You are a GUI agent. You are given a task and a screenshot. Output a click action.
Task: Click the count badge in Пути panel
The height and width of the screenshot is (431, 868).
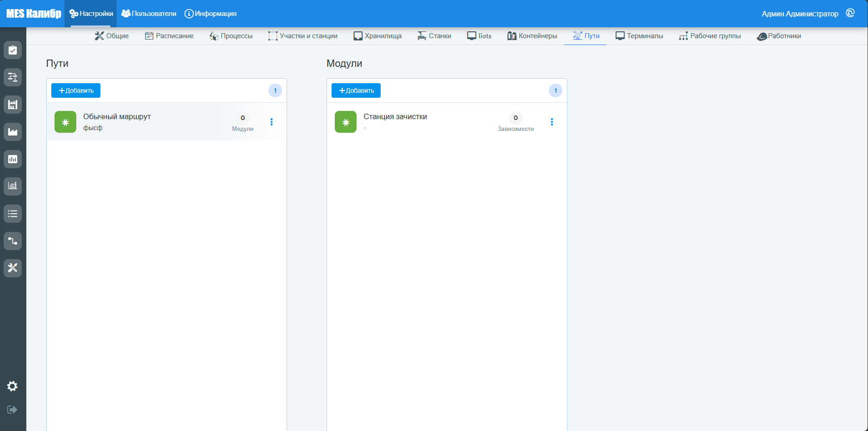pyautogui.click(x=275, y=90)
